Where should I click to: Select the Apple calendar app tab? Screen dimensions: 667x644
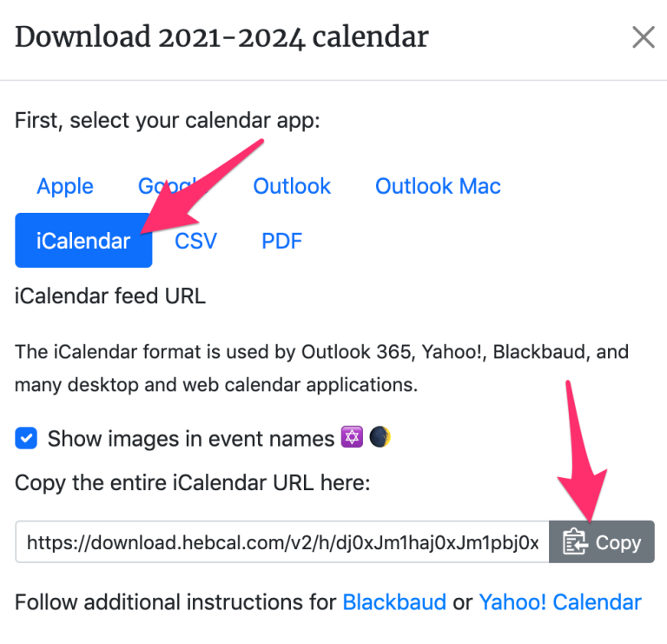coord(65,186)
